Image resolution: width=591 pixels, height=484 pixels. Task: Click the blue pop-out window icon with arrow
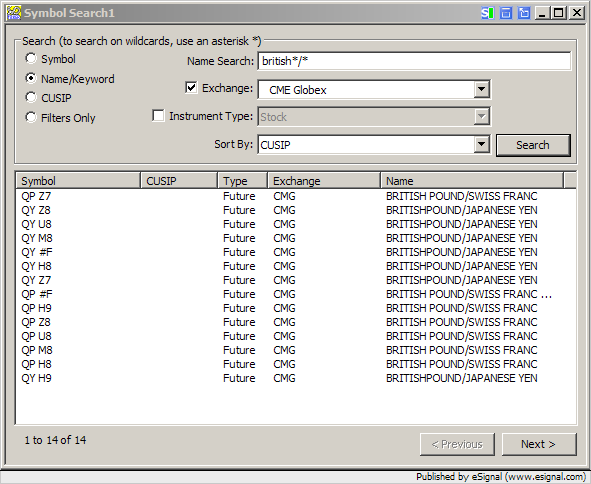tap(524, 13)
